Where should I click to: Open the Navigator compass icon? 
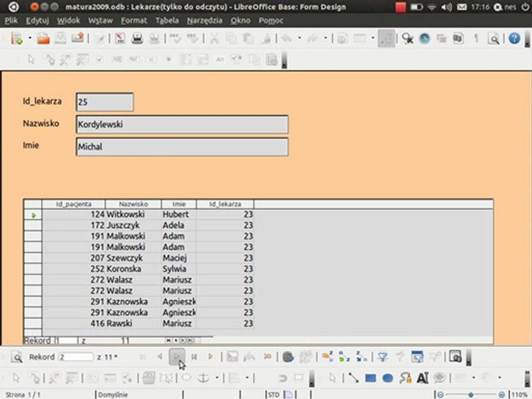coord(424,38)
